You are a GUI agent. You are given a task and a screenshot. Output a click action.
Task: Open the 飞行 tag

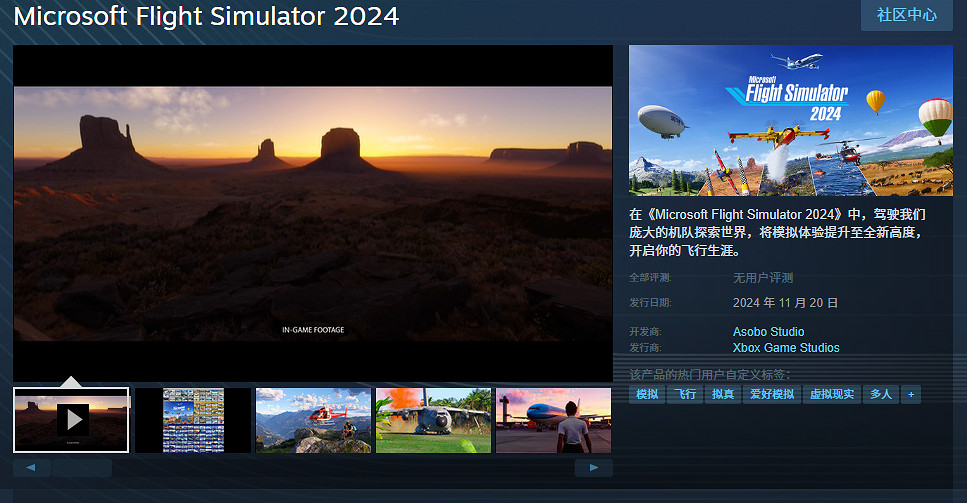pyautogui.click(x=685, y=395)
